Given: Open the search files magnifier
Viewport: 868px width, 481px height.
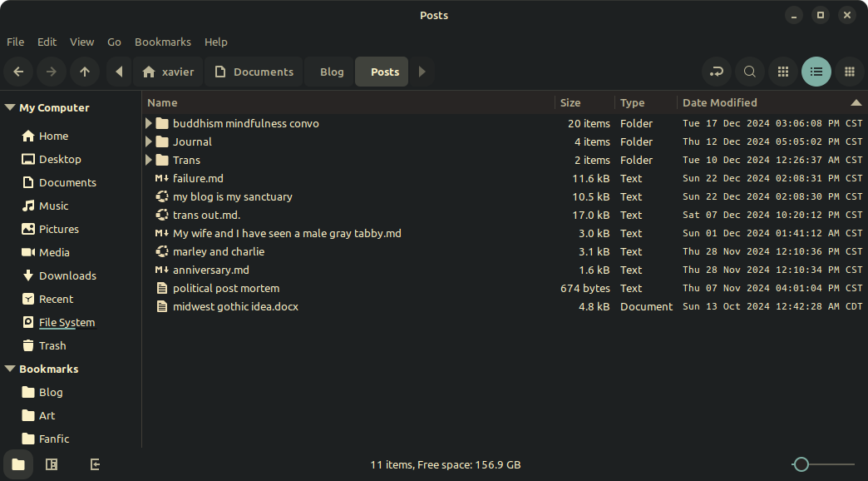Looking at the screenshot, I should [x=750, y=72].
